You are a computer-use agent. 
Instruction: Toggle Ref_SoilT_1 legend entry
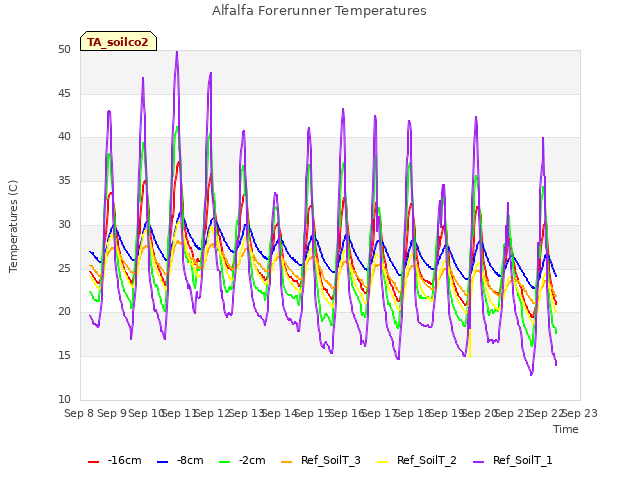pyautogui.click(x=513, y=461)
